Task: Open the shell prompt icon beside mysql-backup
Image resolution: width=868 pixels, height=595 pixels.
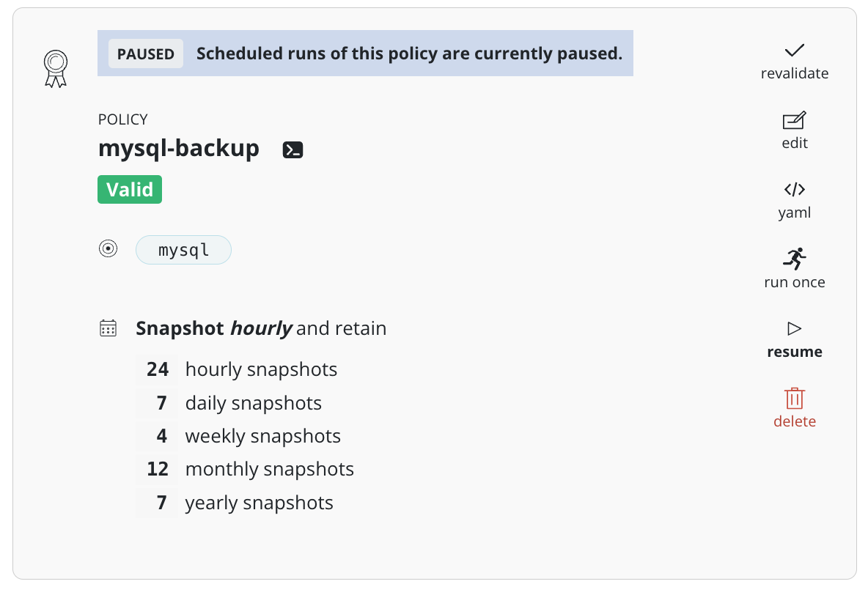Action: point(293,149)
